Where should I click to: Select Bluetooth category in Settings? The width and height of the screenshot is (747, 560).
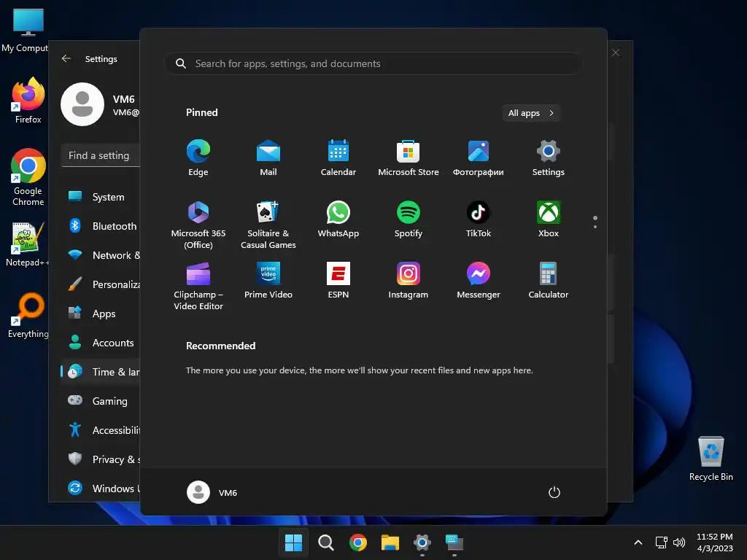[x=101, y=226]
